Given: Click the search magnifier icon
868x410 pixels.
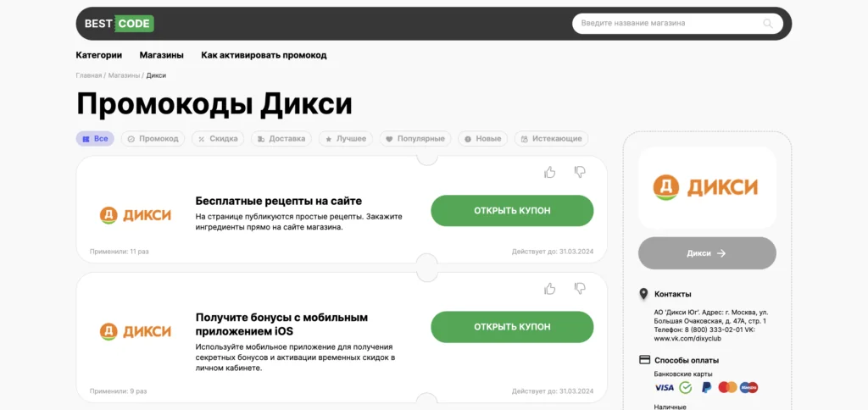Looking at the screenshot, I should click(768, 23).
